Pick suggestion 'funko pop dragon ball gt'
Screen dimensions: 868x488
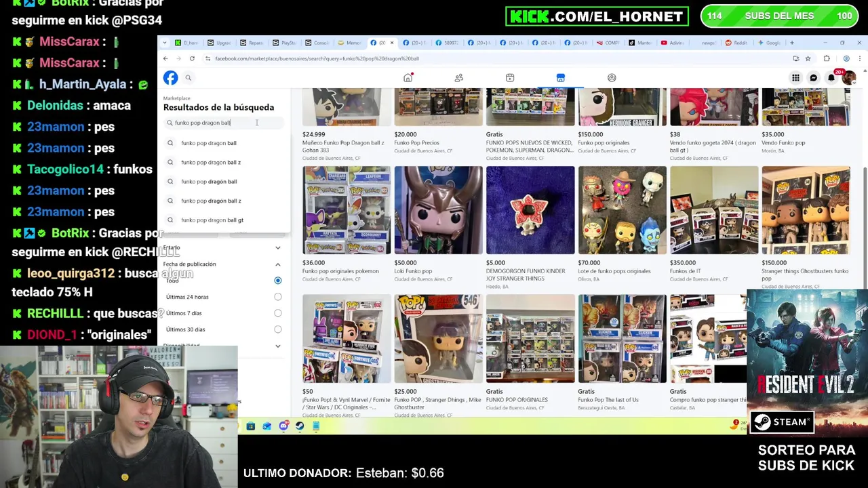click(x=224, y=220)
